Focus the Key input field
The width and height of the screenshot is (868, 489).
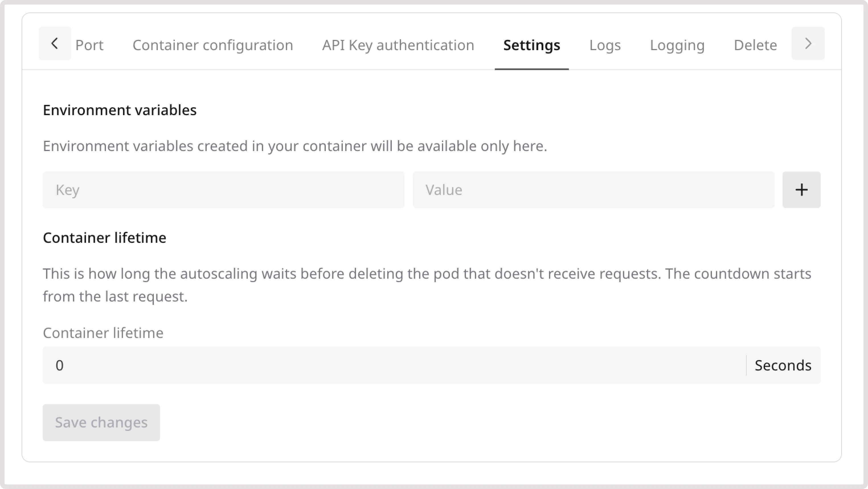(x=223, y=190)
